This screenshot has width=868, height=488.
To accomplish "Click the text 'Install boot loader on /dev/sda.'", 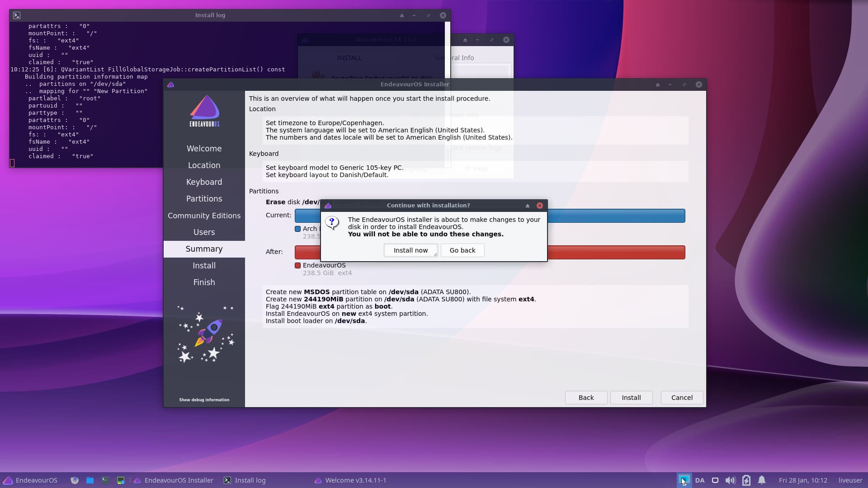I will tap(316, 321).
